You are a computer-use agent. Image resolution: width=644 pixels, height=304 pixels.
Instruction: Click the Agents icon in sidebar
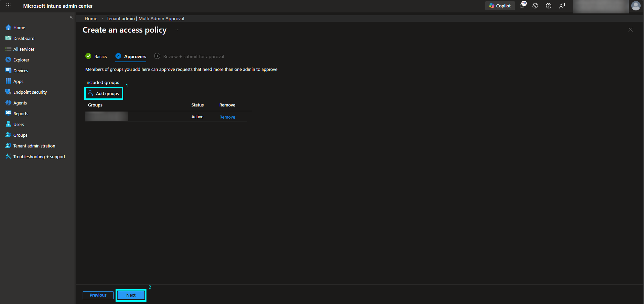tap(8, 103)
